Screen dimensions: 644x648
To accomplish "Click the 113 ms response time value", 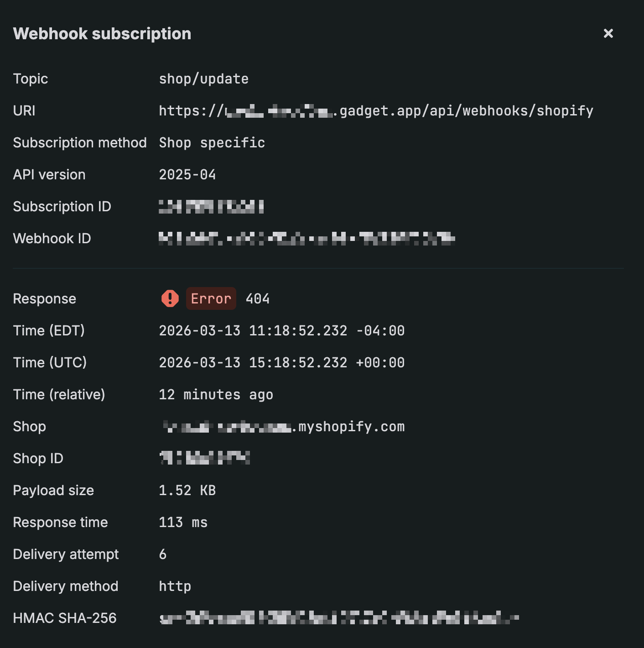I will tap(183, 522).
